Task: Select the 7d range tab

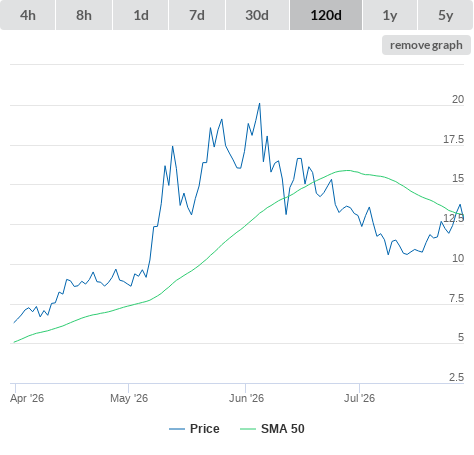Action: [x=197, y=15]
